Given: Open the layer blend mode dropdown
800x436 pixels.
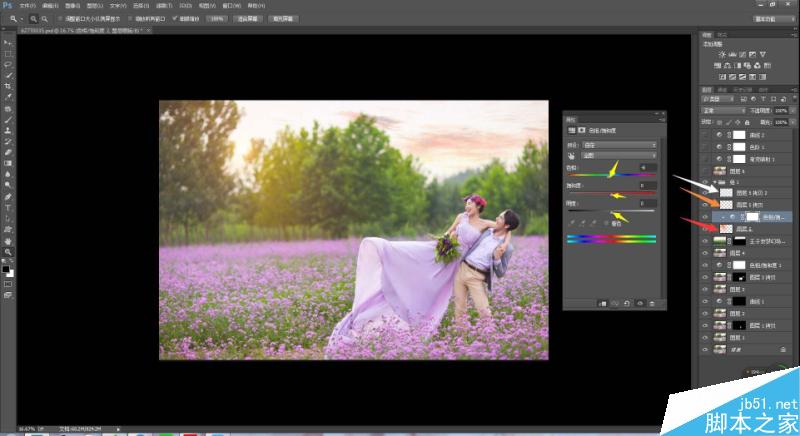Looking at the screenshot, I should 723,111.
